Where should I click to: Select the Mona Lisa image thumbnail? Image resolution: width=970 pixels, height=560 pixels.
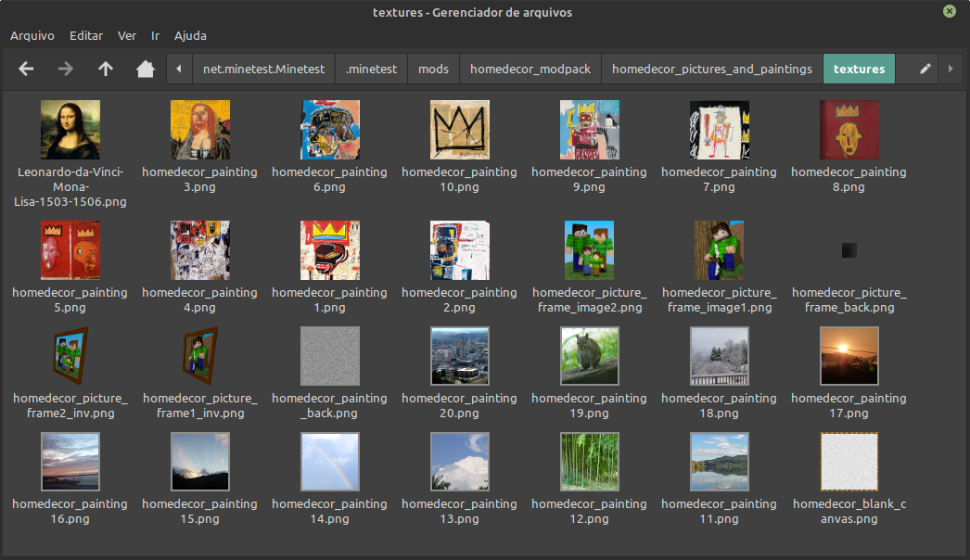tap(70, 130)
